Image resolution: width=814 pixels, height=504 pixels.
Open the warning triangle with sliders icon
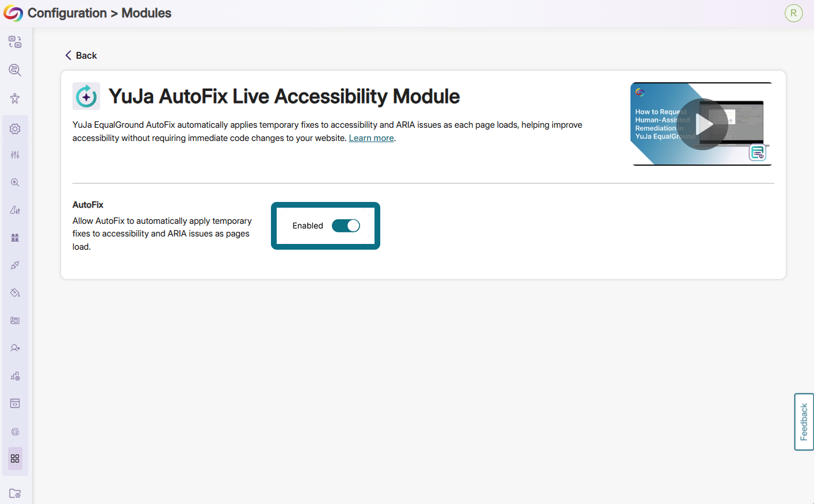point(15,210)
